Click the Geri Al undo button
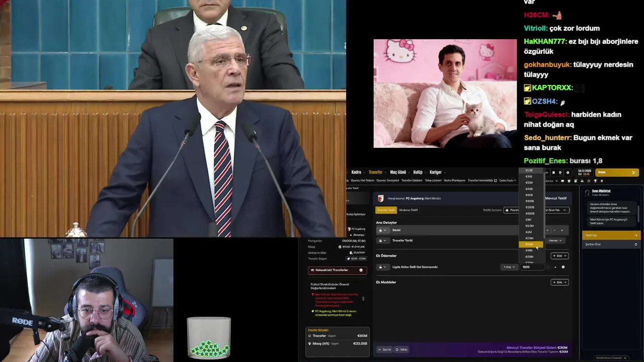This screenshot has height=362, width=644. [384, 349]
